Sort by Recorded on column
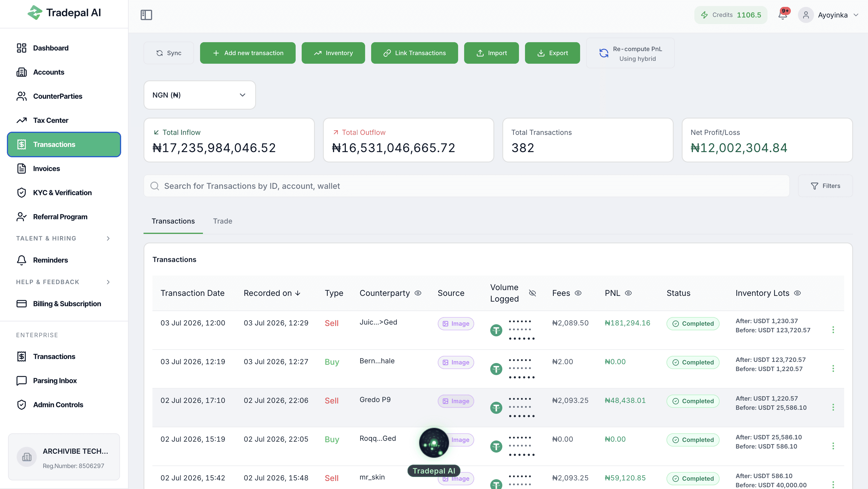868x489 pixels. (272, 293)
